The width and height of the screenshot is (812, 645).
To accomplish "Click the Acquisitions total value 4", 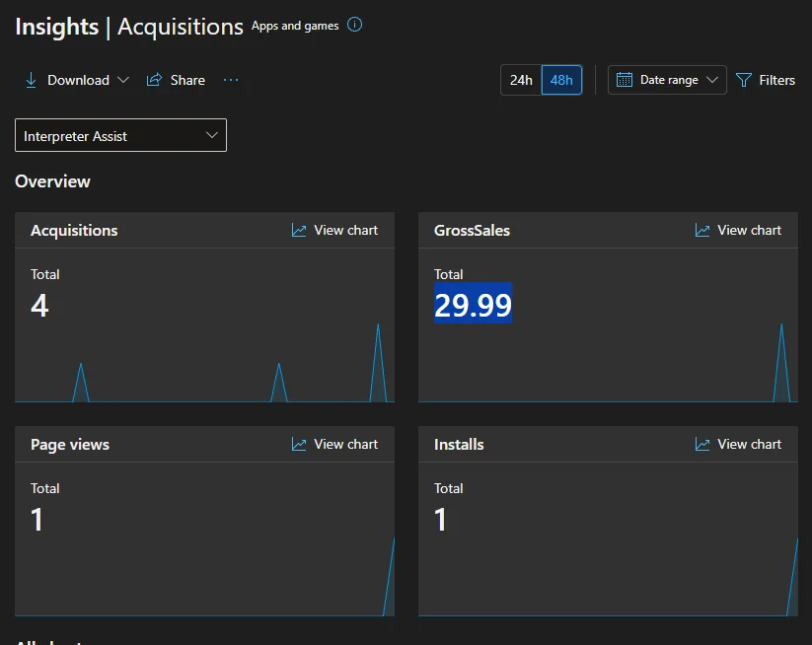I will [x=39, y=305].
